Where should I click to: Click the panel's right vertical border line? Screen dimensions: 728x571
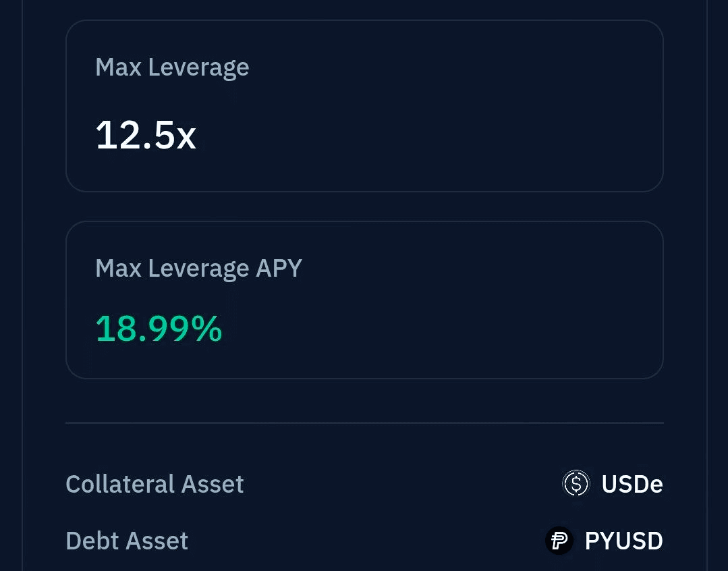[x=707, y=285]
